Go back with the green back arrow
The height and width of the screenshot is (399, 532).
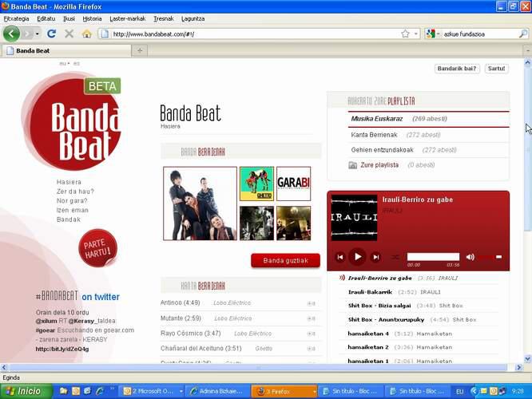pos(11,34)
